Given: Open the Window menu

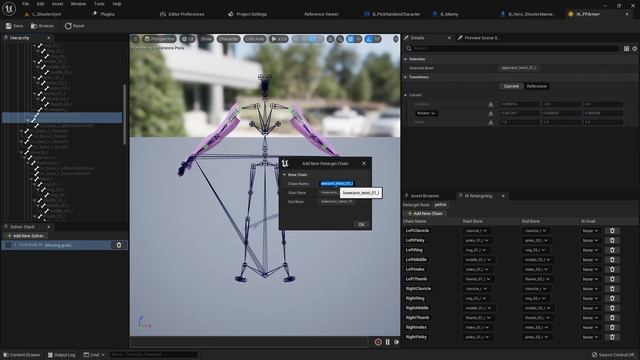Looking at the screenshot, I should (78, 4).
